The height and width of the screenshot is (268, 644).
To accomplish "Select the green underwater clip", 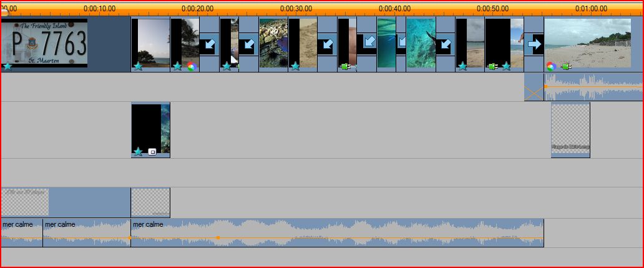I will [386, 43].
